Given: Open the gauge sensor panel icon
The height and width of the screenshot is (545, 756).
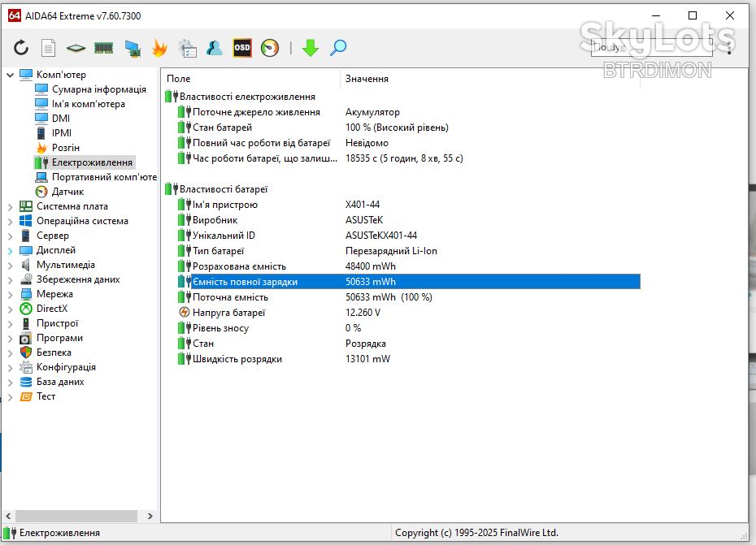Looking at the screenshot, I should point(270,48).
